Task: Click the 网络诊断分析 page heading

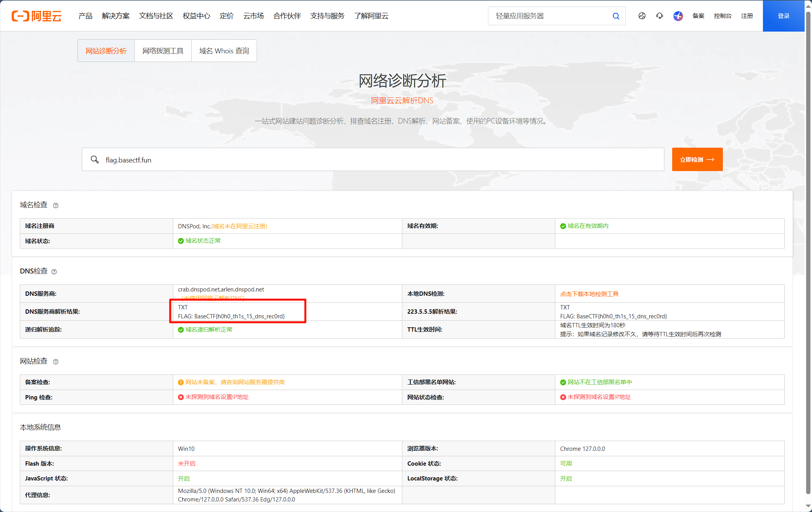Action: [402, 81]
